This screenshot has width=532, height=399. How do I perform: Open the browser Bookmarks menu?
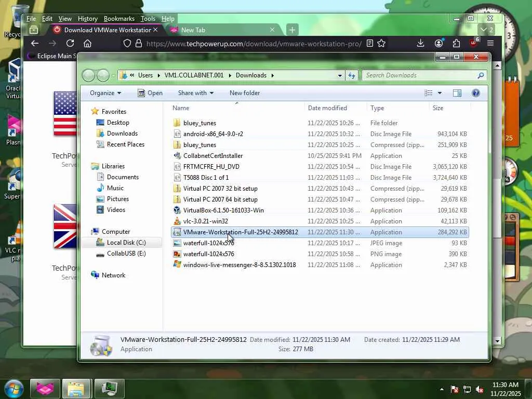[119, 19]
